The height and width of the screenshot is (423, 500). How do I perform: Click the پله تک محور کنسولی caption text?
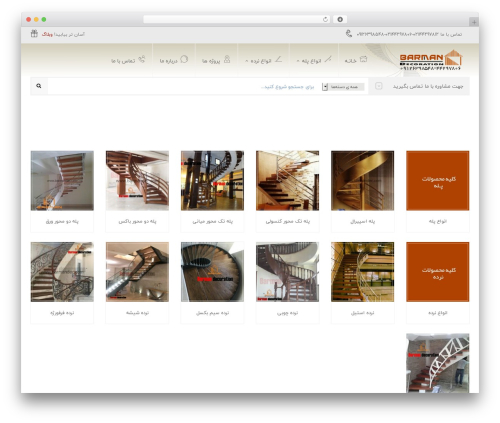coord(288,221)
